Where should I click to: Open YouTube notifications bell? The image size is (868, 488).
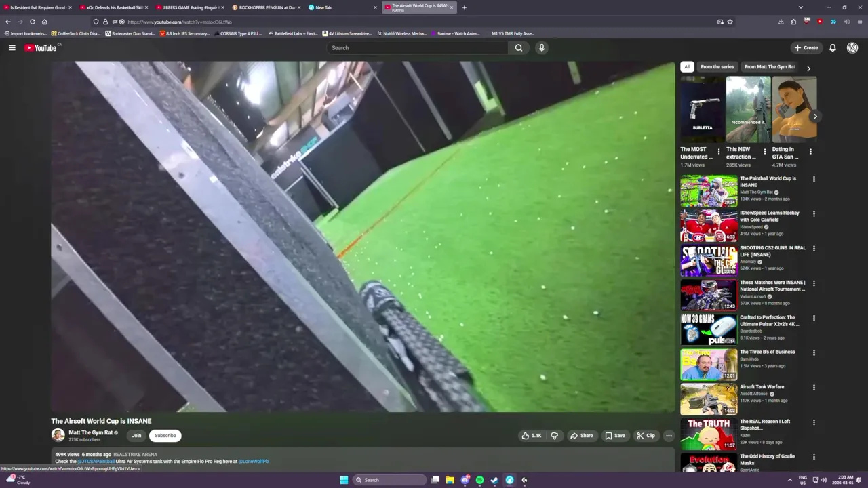833,47
